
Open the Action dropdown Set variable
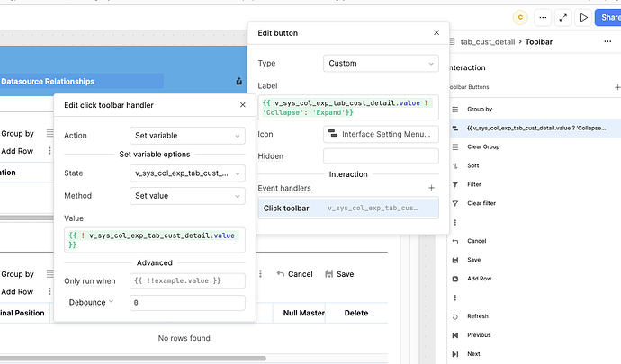tap(187, 136)
